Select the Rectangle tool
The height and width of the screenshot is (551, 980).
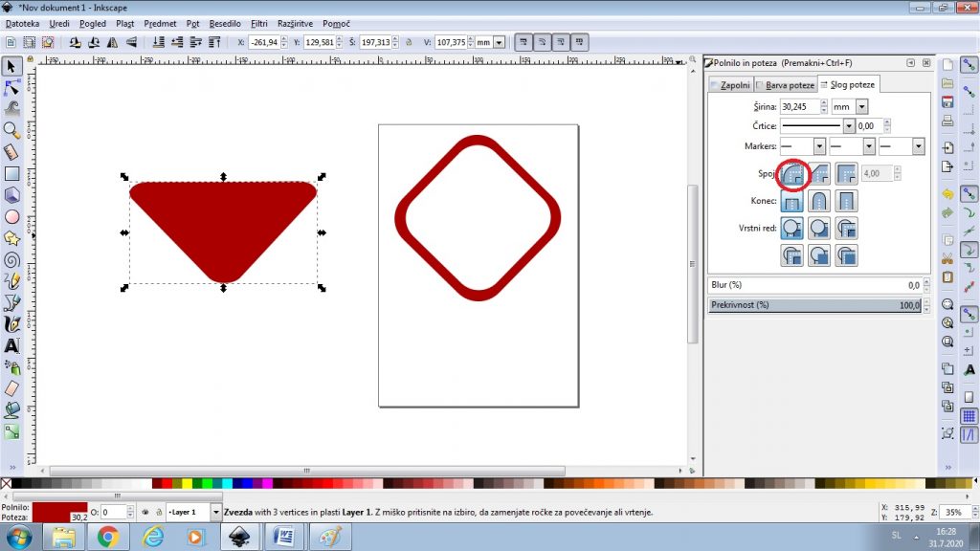pyautogui.click(x=11, y=174)
